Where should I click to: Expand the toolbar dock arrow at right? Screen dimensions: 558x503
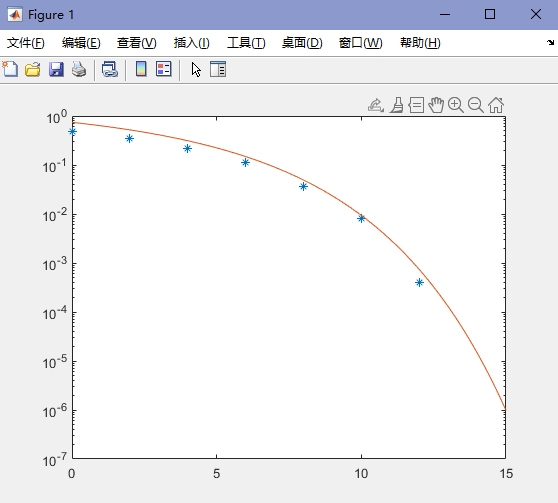click(551, 43)
